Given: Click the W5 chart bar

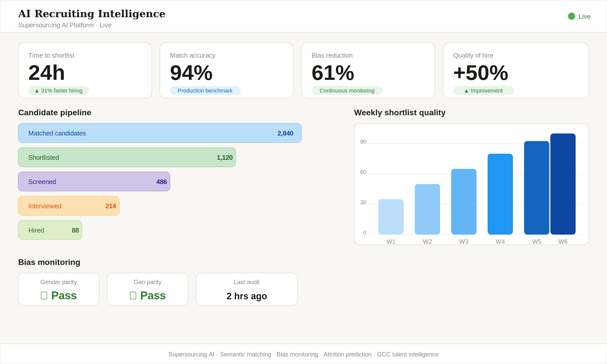Looking at the screenshot, I should (x=537, y=188).
